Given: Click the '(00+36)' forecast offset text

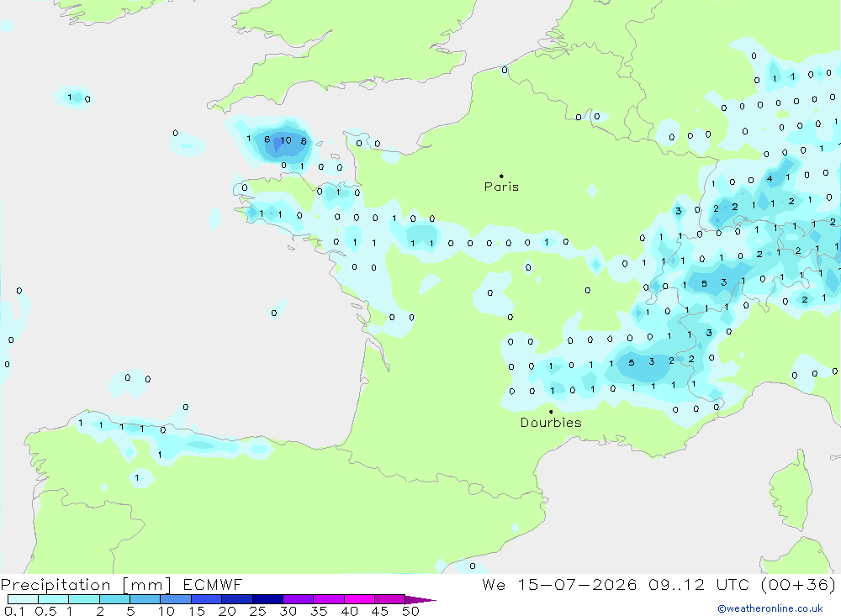Looking at the screenshot, I should tap(798, 584).
